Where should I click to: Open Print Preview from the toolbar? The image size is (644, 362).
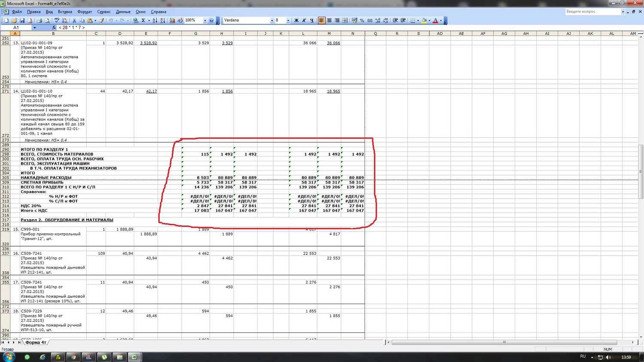47,20
